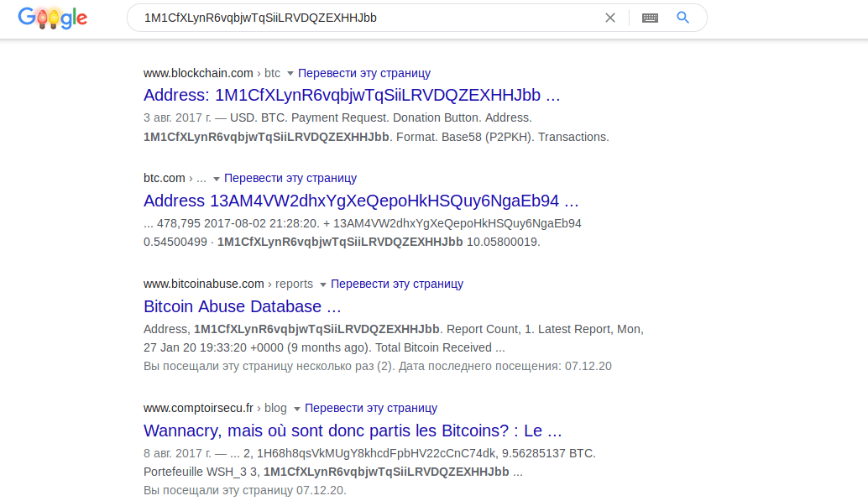
Task: Click the btc.com breadcrumb URL
Action: [175, 178]
